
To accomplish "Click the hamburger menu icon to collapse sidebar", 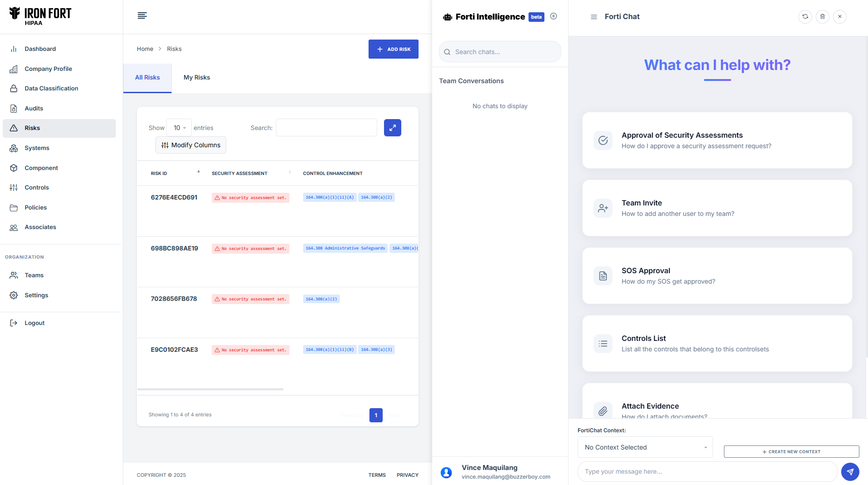I will coord(142,16).
